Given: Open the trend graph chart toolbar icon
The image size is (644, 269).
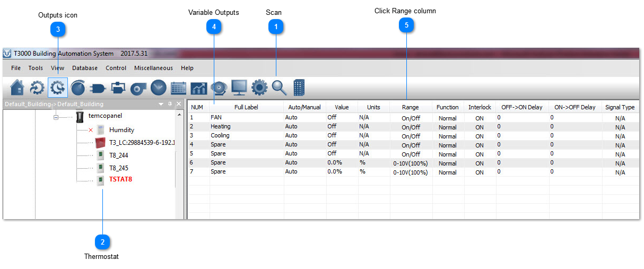Looking at the screenshot, I should tap(199, 88).
